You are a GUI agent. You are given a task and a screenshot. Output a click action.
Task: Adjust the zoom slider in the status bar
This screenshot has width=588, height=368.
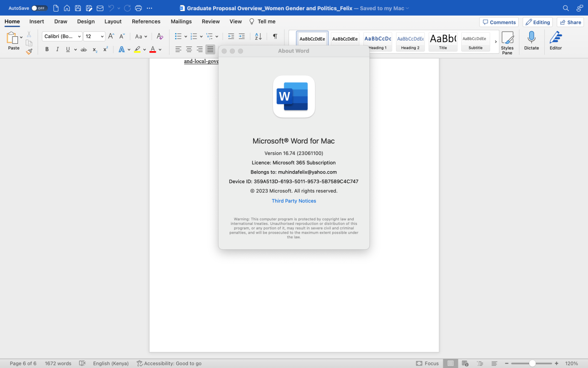532,363
